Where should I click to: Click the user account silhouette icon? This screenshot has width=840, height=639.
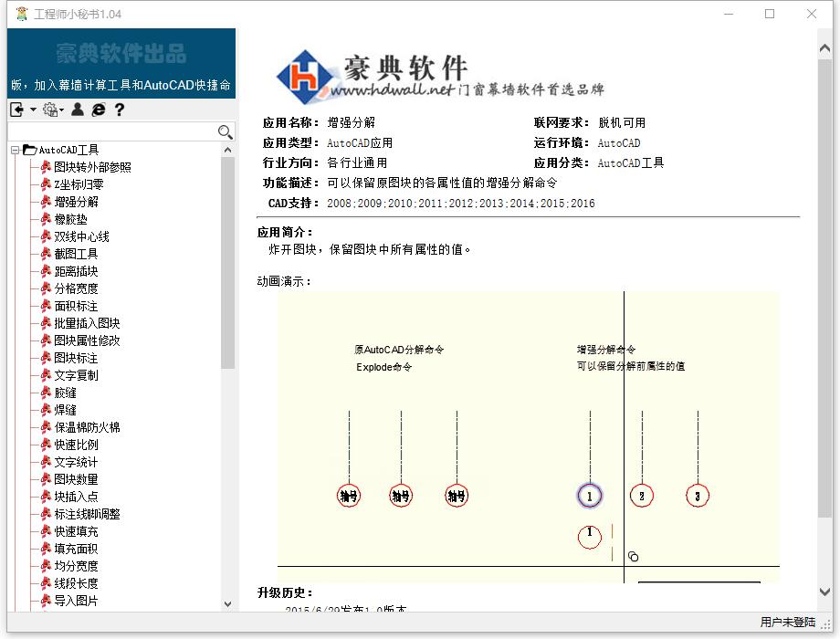78,110
